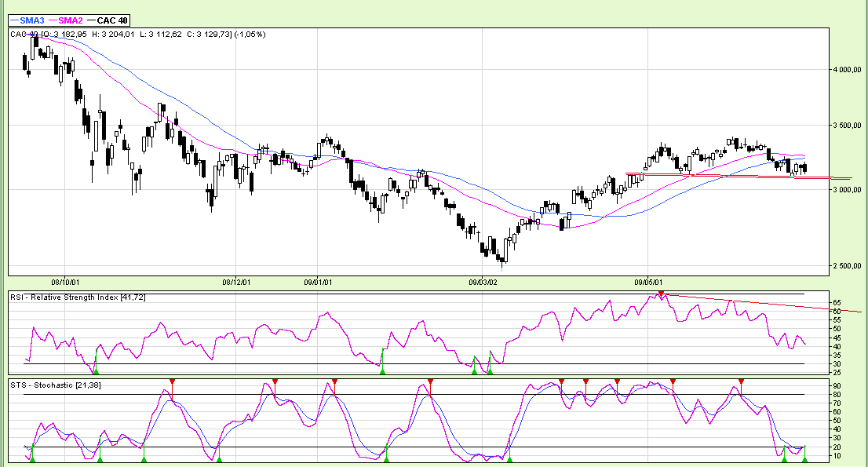Click the 25 value on the RSI scale
The width and height of the screenshot is (868, 467).
point(837,374)
